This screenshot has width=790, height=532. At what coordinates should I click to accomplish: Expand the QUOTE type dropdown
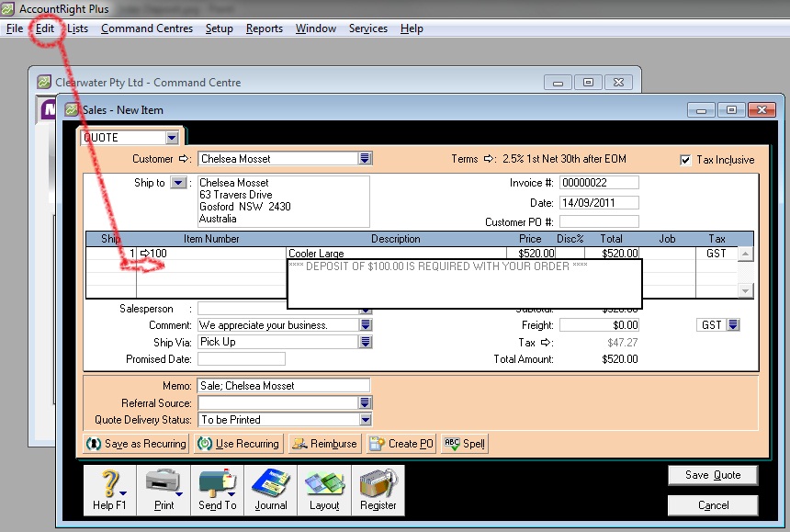[172, 138]
